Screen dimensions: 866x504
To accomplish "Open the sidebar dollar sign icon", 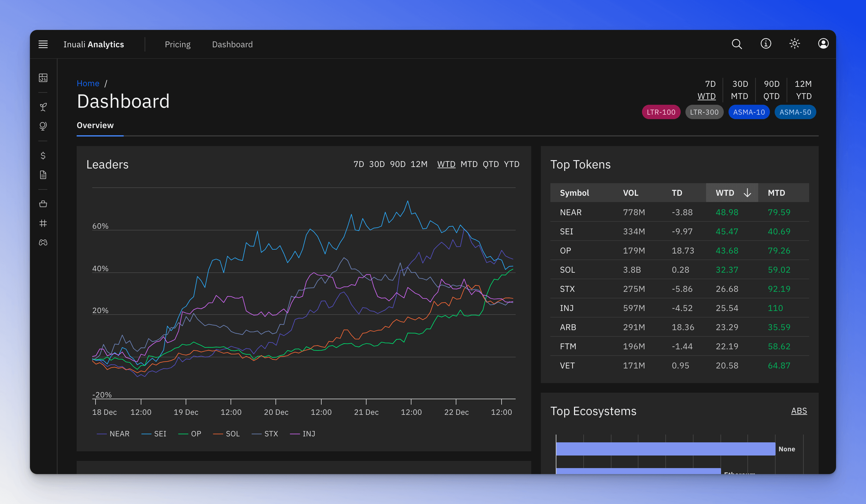I will 43,156.
